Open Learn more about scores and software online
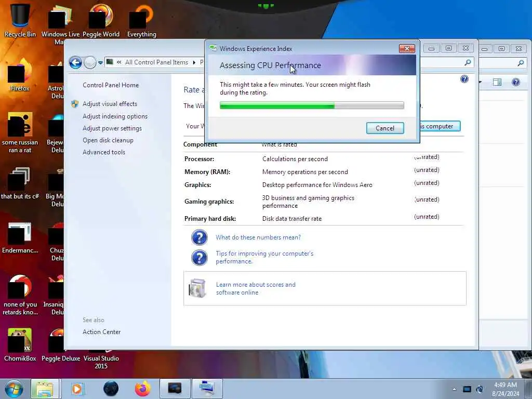532x399 pixels. (256, 288)
